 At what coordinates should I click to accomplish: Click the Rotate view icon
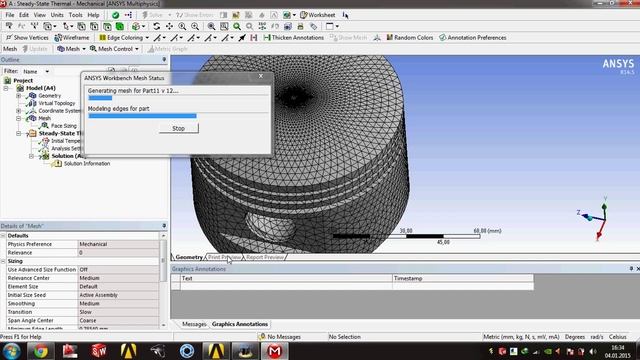[156, 27]
